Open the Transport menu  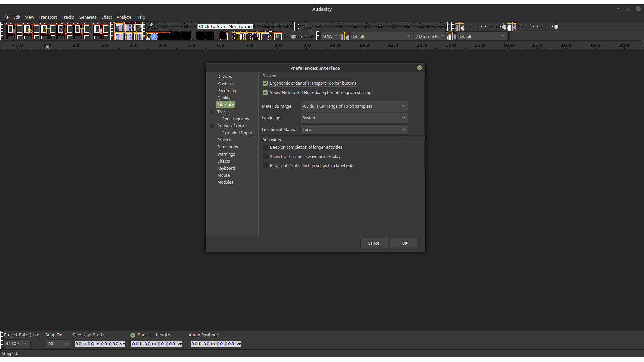48,17
